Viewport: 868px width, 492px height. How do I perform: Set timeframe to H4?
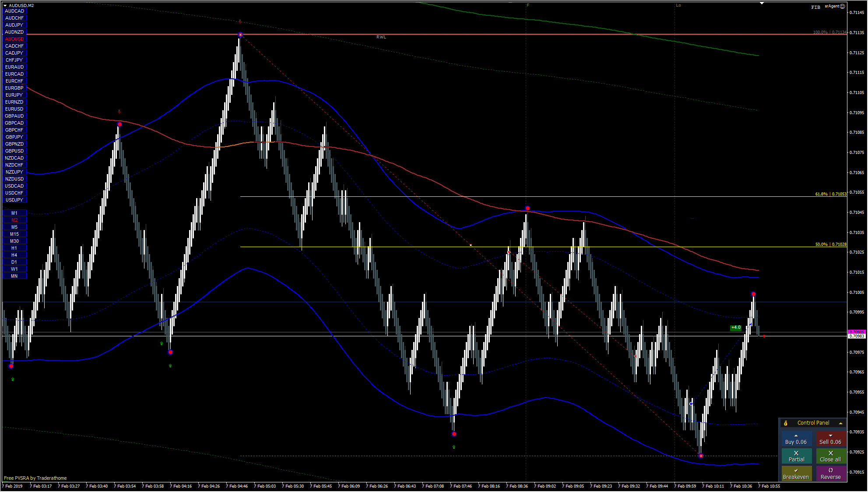(14, 255)
